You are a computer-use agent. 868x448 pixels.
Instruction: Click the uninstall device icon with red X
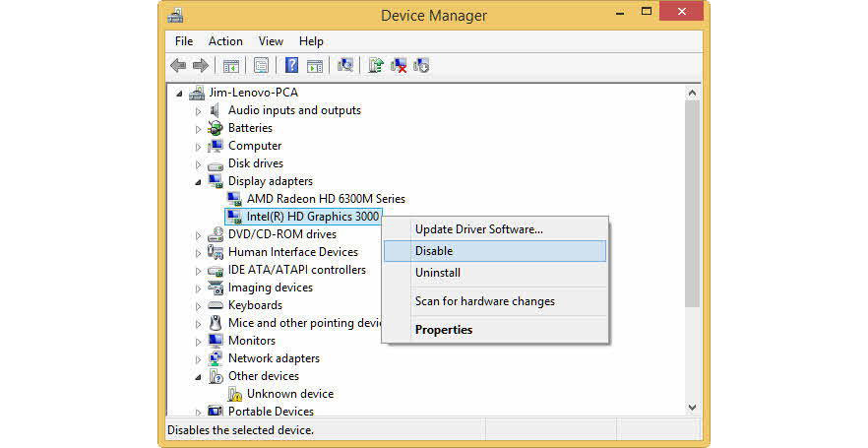[x=399, y=66]
